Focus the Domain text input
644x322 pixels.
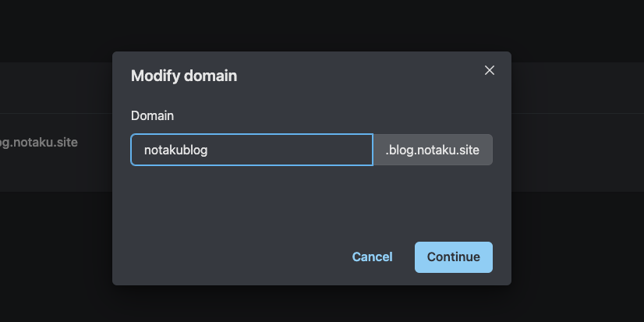pos(251,150)
